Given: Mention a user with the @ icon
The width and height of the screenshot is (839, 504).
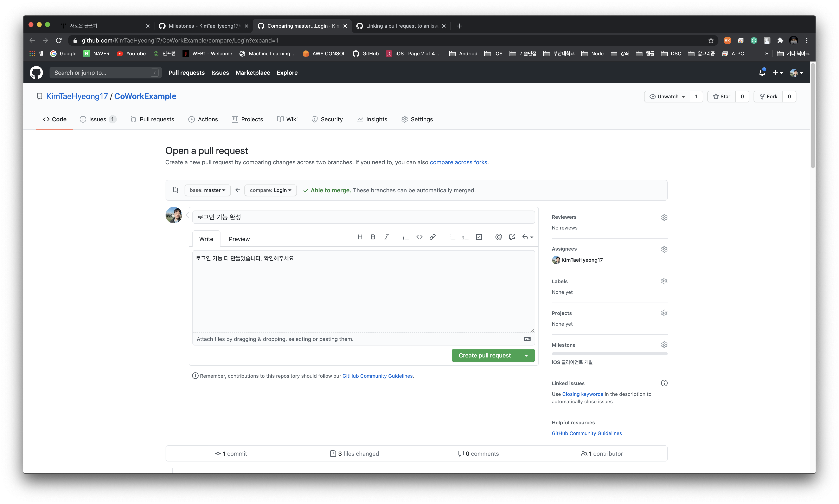Looking at the screenshot, I should pos(498,237).
